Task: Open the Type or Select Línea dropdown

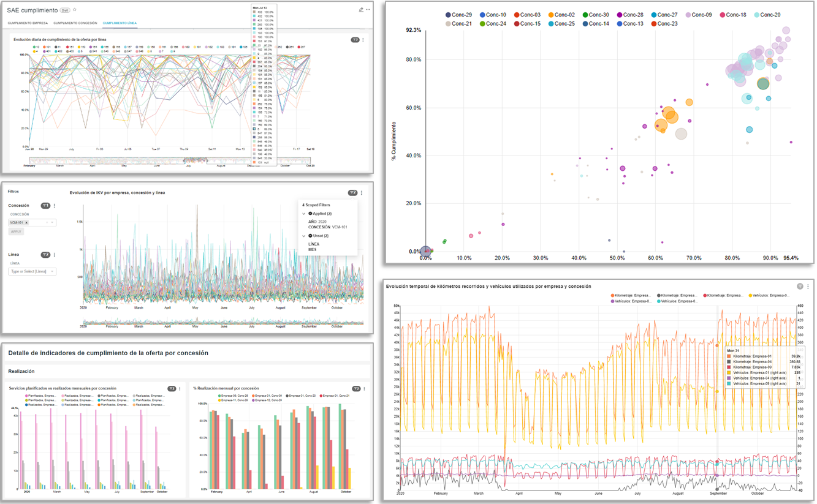Action: click(x=32, y=271)
